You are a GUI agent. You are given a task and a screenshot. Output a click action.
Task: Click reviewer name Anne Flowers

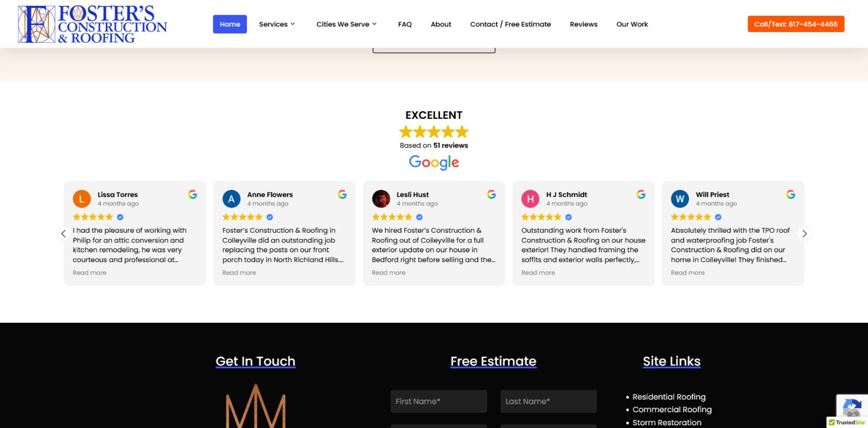pyautogui.click(x=270, y=195)
